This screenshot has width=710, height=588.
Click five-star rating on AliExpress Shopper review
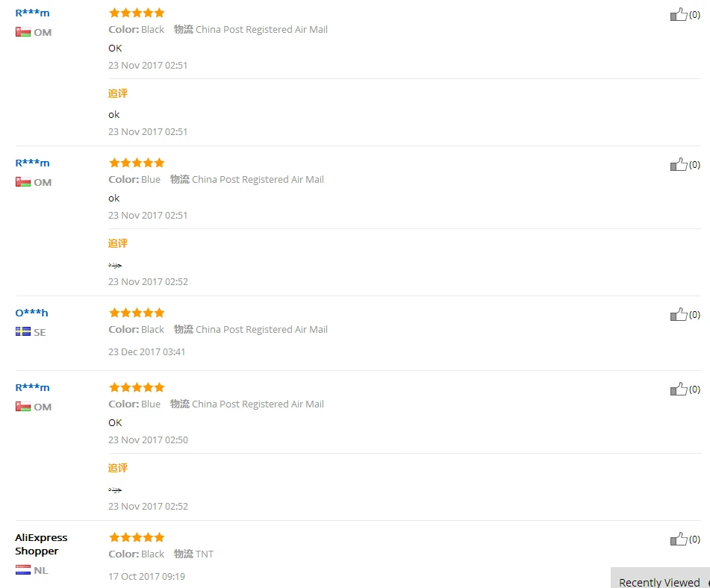coord(137,537)
